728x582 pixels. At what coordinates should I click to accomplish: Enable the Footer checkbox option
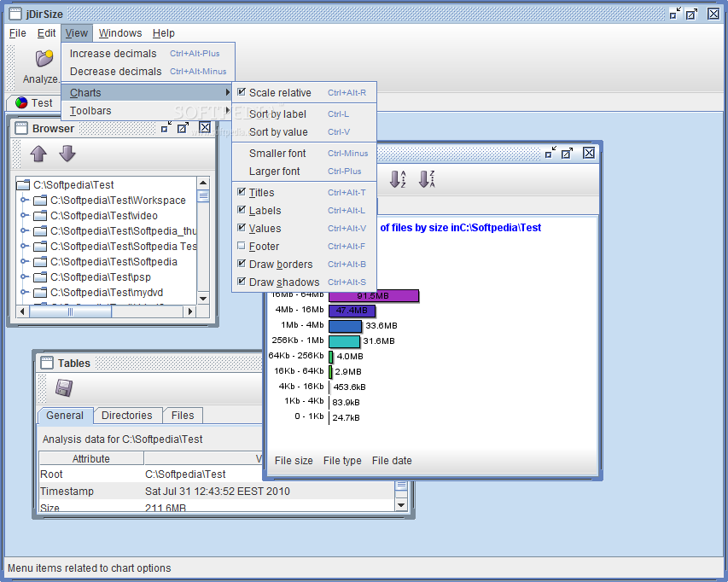pos(242,246)
